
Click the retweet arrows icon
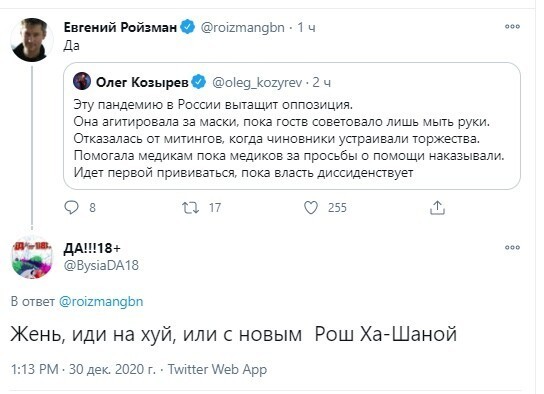point(190,207)
